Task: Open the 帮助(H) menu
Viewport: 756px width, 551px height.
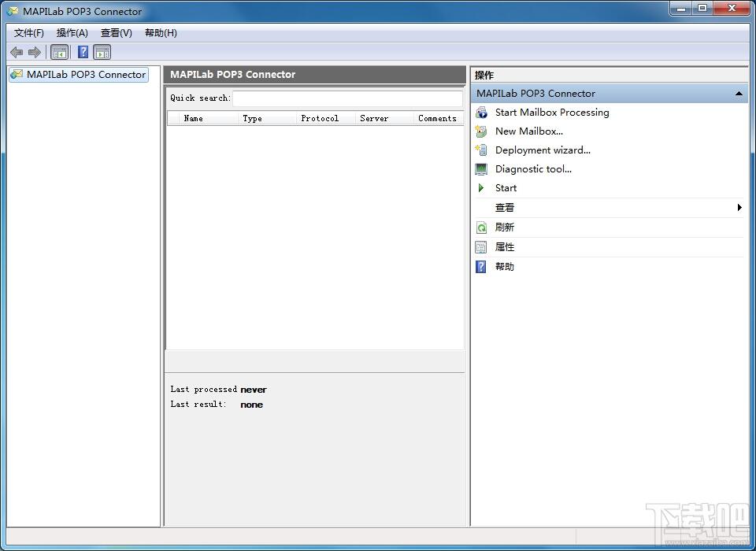Action: tap(161, 33)
